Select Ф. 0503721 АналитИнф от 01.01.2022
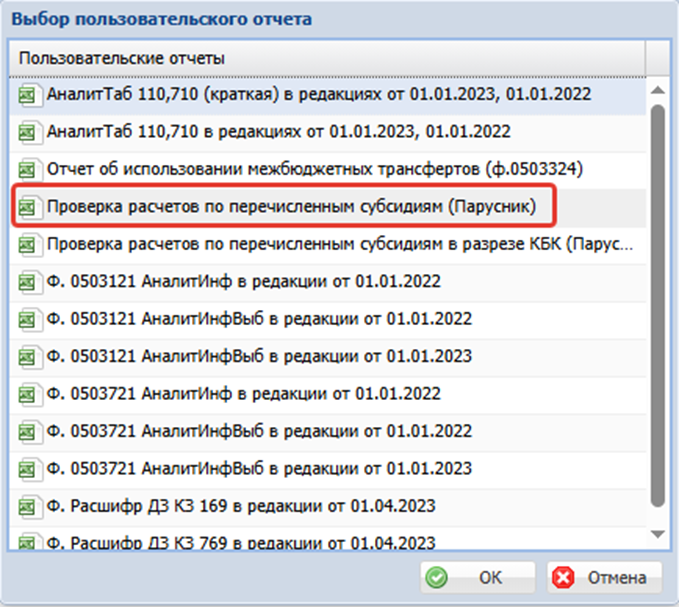 click(328, 394)
